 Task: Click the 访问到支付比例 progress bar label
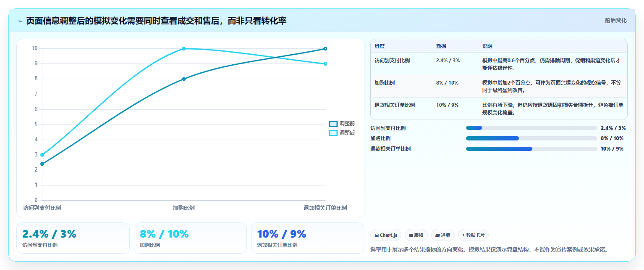point(388,128)
